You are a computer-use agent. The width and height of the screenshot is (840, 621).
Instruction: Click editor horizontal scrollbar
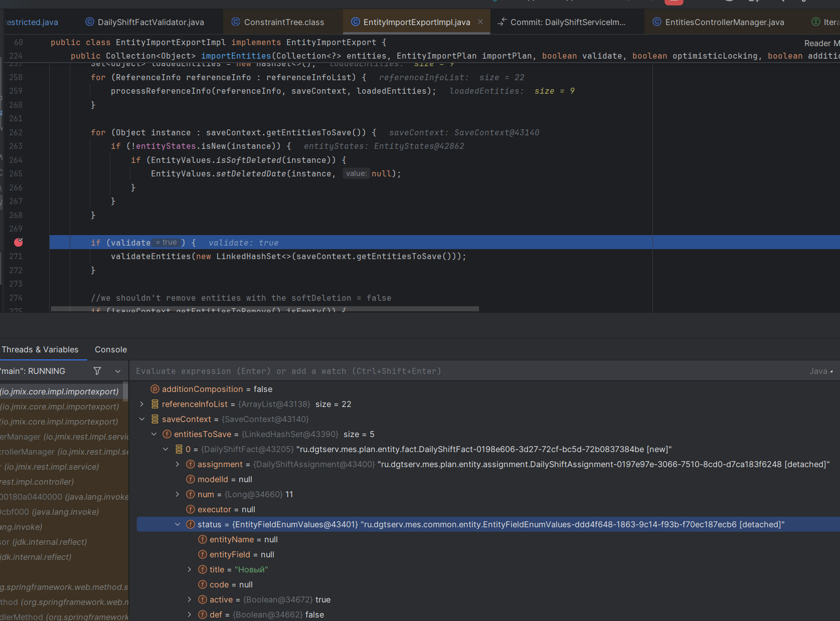coord(265,309)
